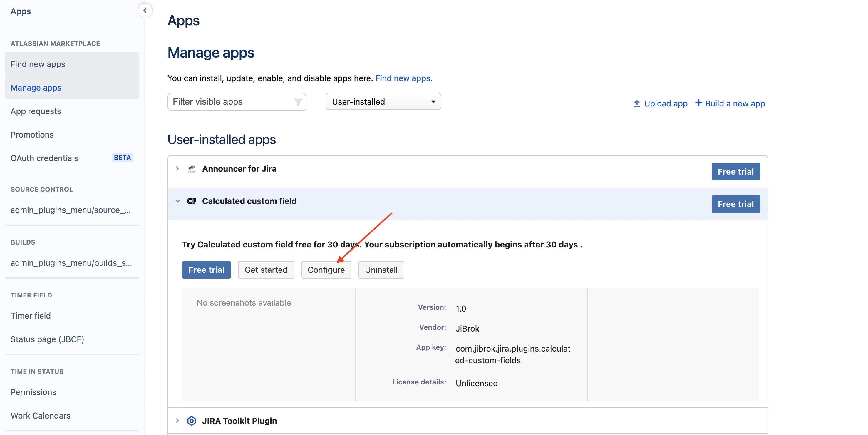
Task: Click the JIRA Toolkit Plugin title
Action: 239,421
